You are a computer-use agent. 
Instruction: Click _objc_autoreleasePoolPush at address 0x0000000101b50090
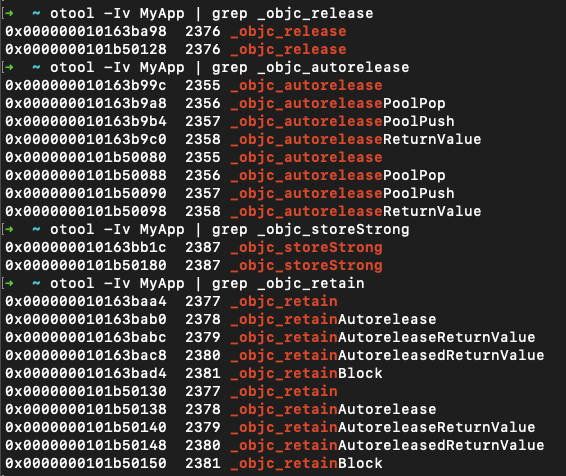click(x=342, y=193)
